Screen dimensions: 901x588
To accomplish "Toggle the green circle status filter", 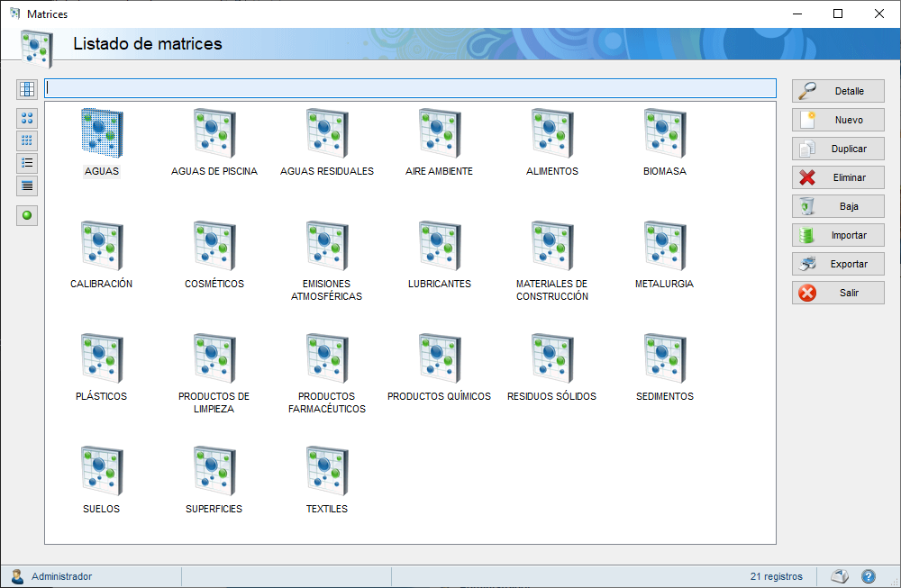I will click(27, 215).
